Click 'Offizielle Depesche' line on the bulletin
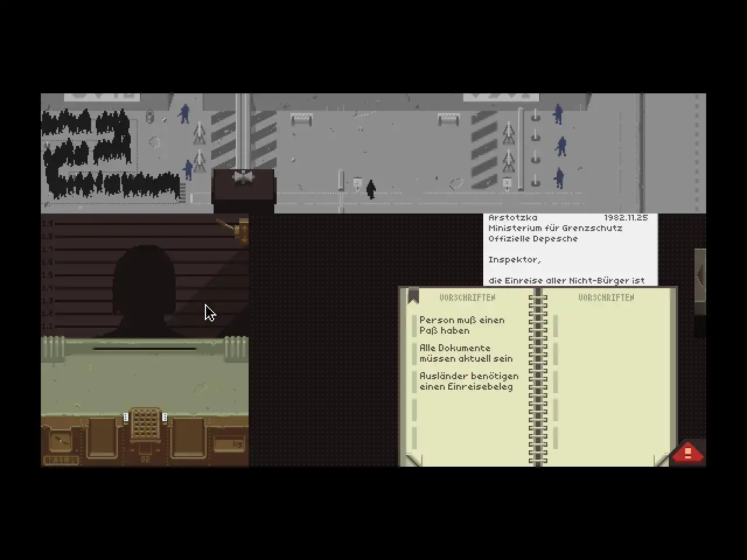This screenshot has height=560, width=747. pyautogui.click(x=533, y=239)
